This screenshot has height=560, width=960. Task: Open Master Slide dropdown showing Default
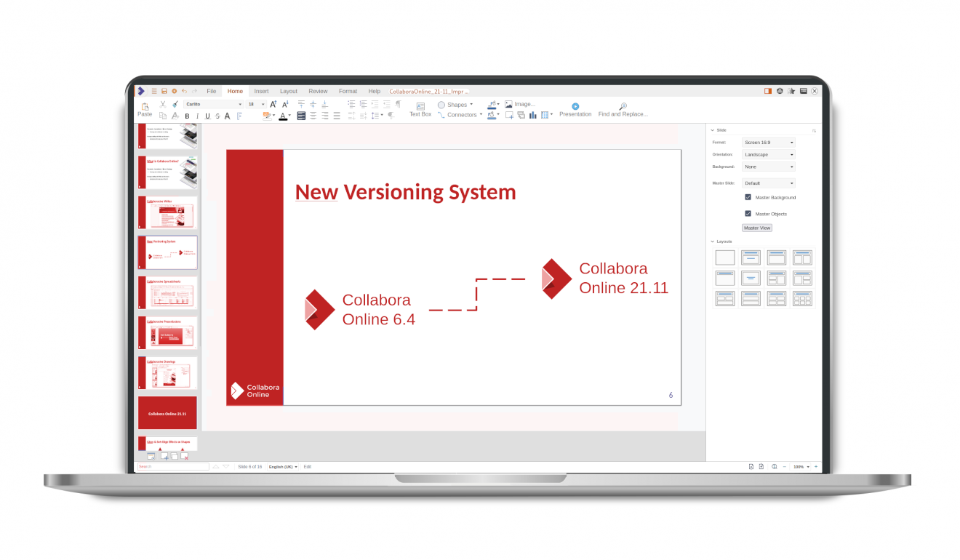pyautogui.click(x=769, y=183)
